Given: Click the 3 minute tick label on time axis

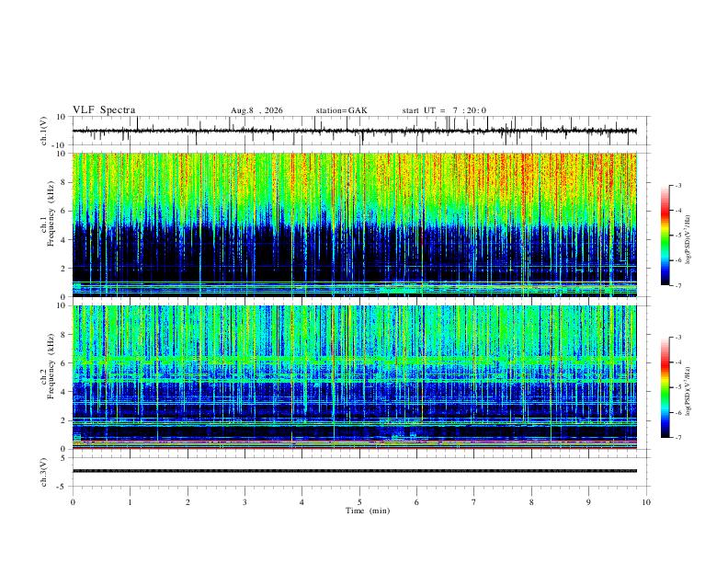Looking at the screenshot, I should click(x=245, y=502).
